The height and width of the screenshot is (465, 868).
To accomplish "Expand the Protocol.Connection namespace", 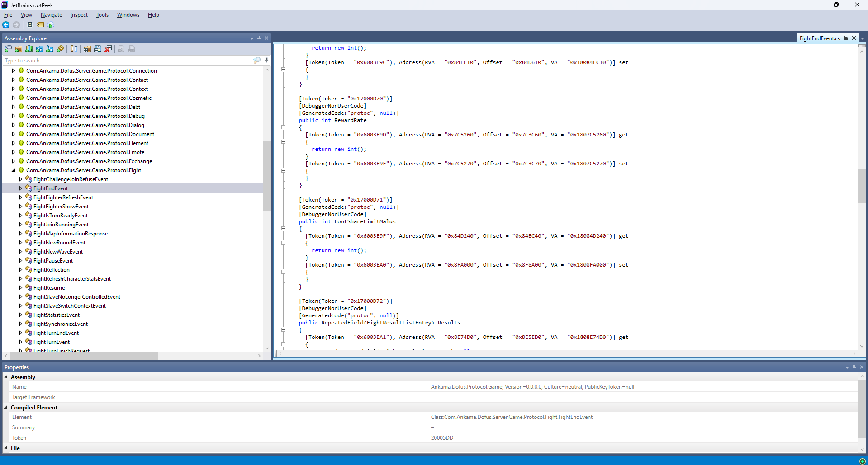I will [13, 71].
